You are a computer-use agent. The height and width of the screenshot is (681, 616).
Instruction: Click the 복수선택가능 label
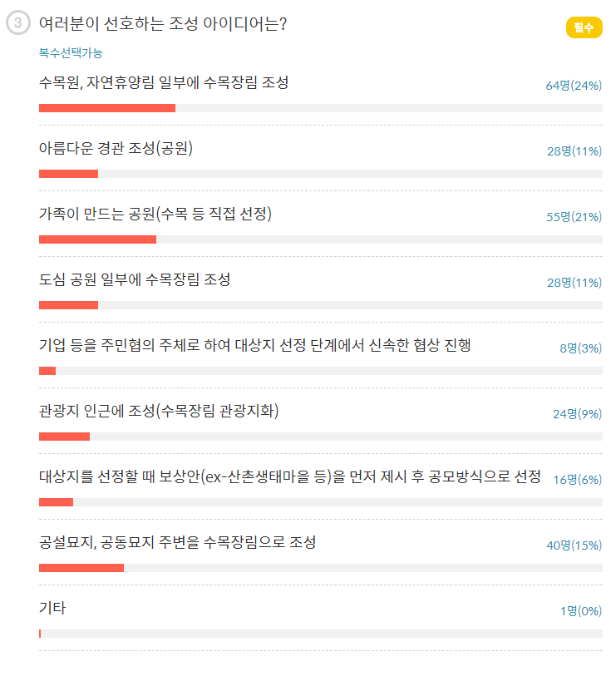pyautogui.click(x=71, y=52)
